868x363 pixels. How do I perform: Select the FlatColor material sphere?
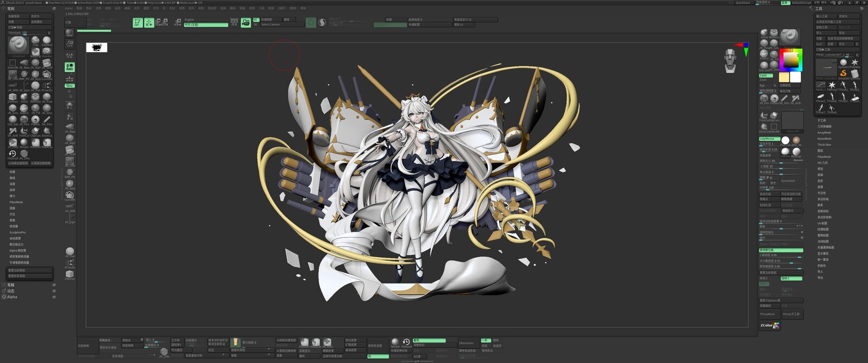point(785,142)
